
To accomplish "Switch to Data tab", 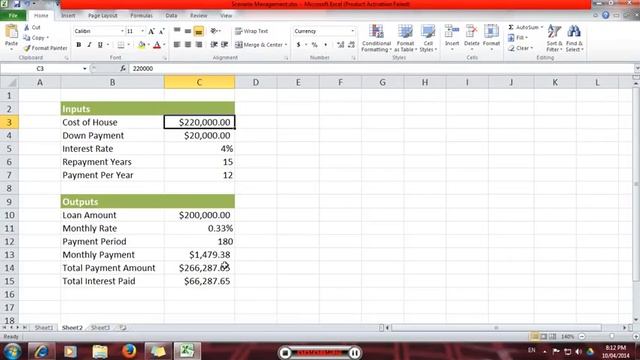I will (171, 16).
